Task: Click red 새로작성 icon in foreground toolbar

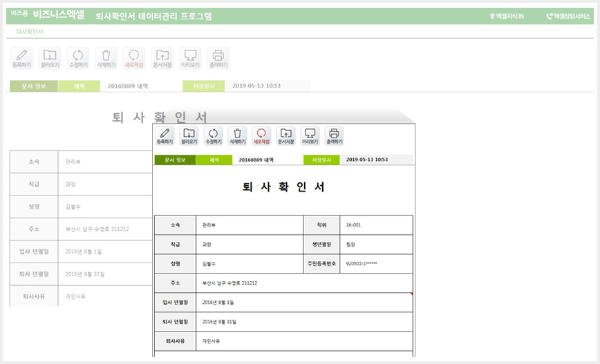Action: click(x=261, y=136)
